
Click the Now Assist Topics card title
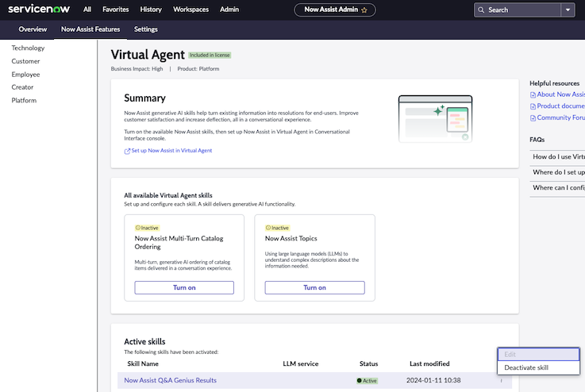tap(291, 238)
